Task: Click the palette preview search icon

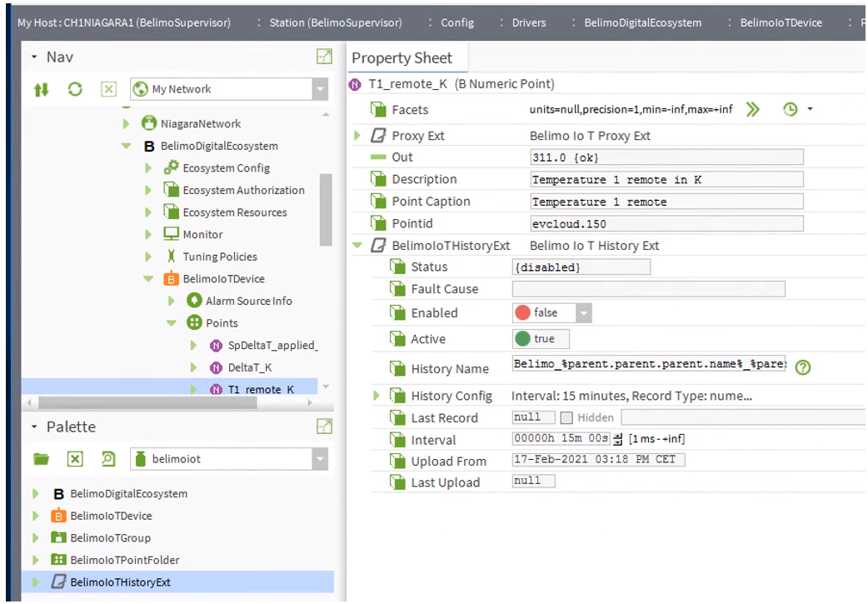Action: click(x=108, y=459)
